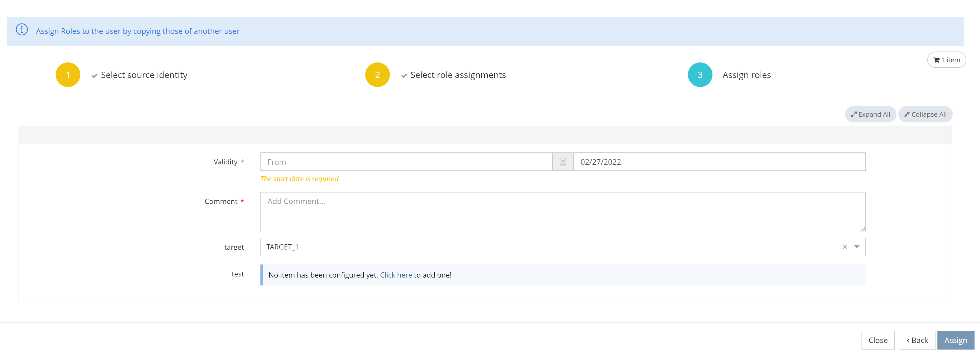
Task: Clear the TARGET_1 selection with the X
Action: click(x=845, y=247)
